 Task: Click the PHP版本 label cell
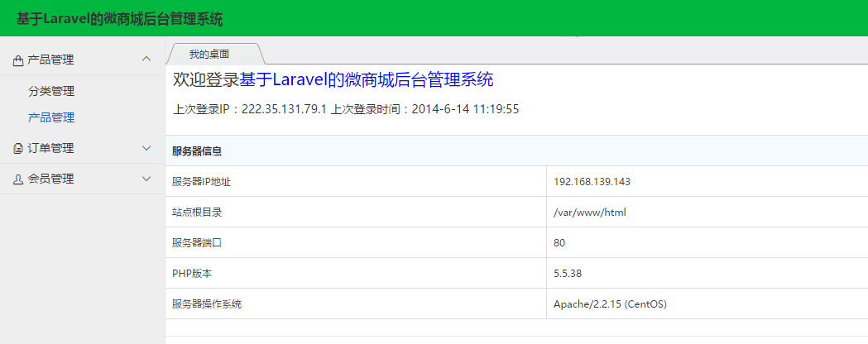pos(356,273)
